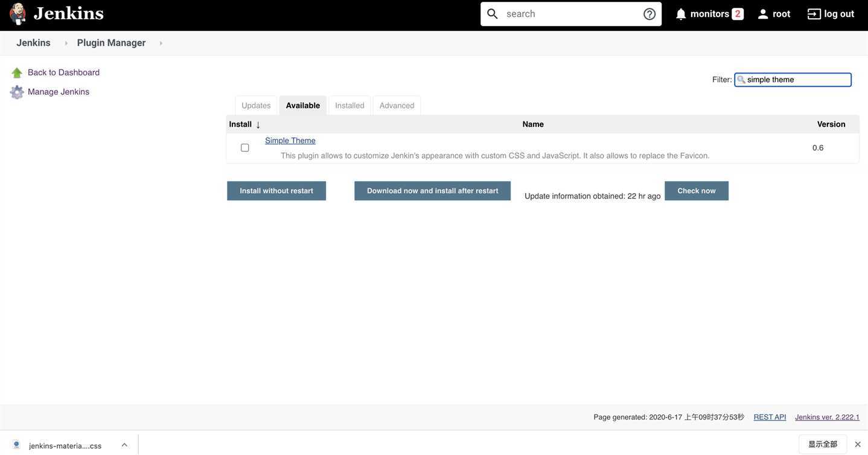Open Manage Jenkins link
868x455 pixels.
coord(59,92)
